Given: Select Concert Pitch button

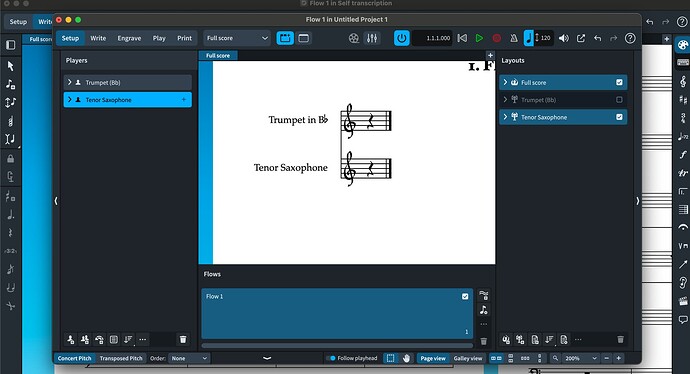Looking at the screenshot, I should click(x=74, y=358).
